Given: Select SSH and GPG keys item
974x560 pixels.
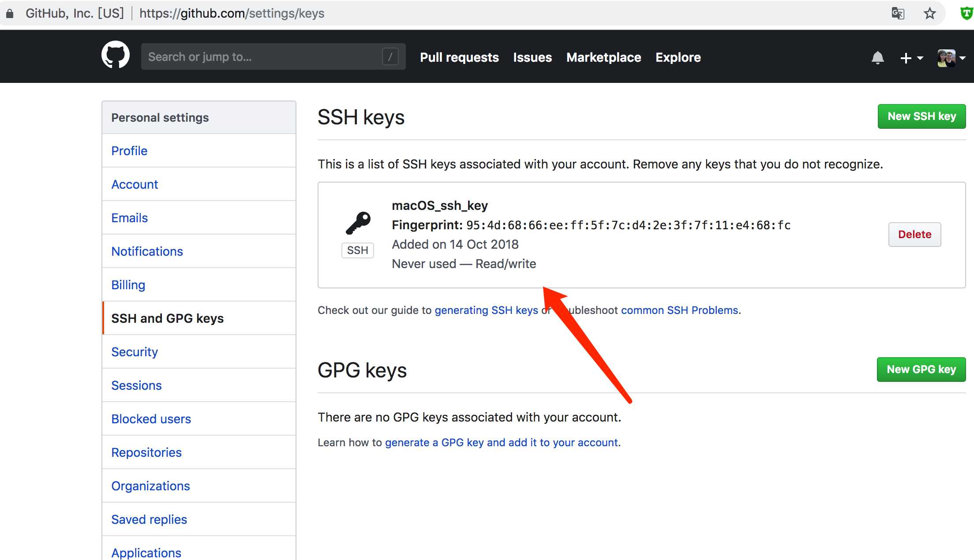Looking at the screenshot, I should (x=199, y=318).
